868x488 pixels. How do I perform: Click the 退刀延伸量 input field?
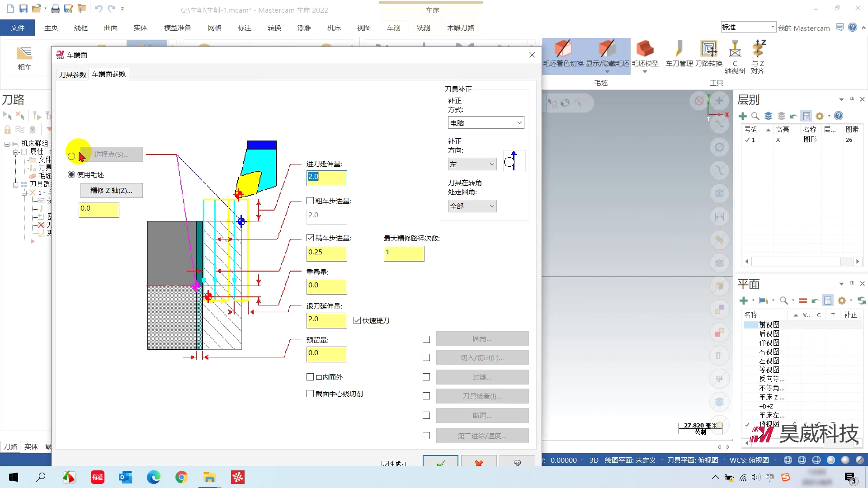coord(326,320)
